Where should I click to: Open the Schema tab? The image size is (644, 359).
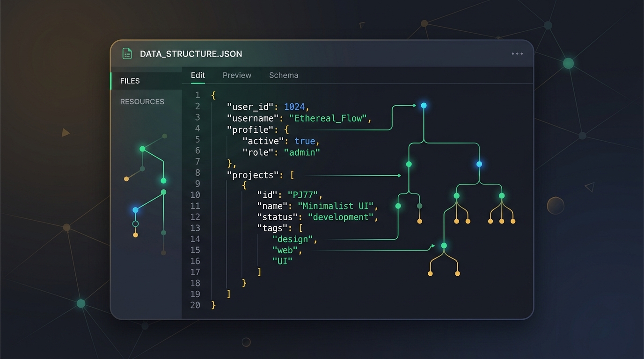coord(284,75)
